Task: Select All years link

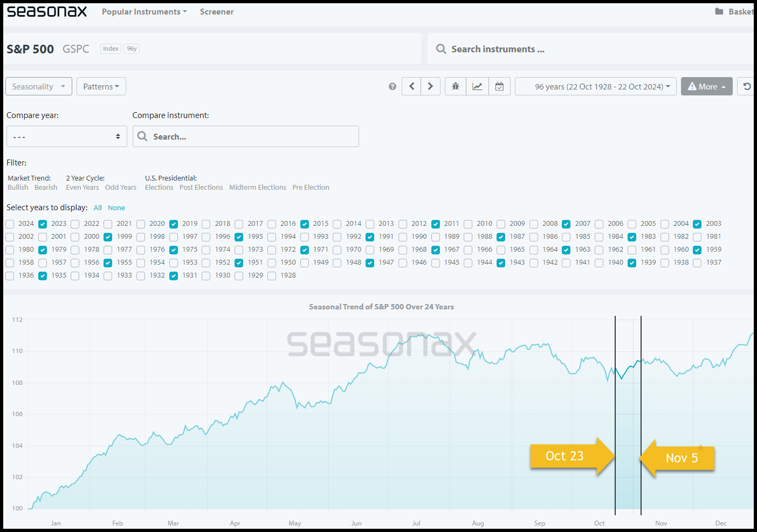Action: 98,208
